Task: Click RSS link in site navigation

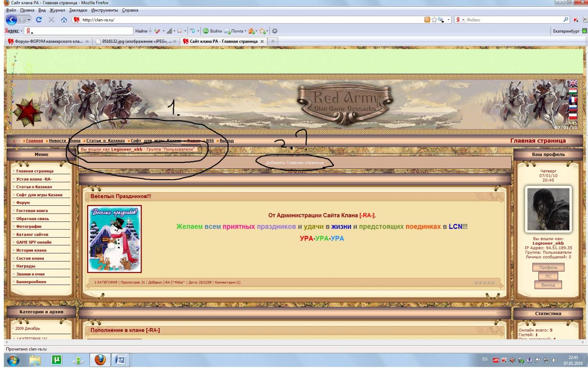Action: point(210,141)
